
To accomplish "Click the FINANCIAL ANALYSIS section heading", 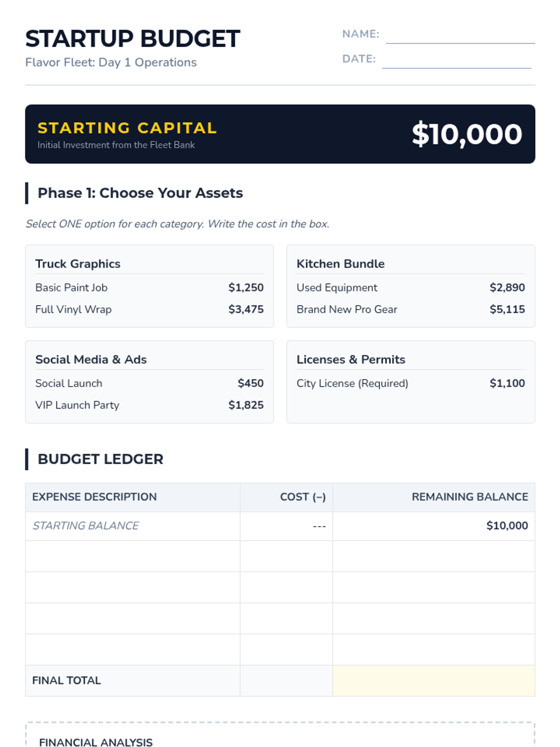I will coord(96,742).
